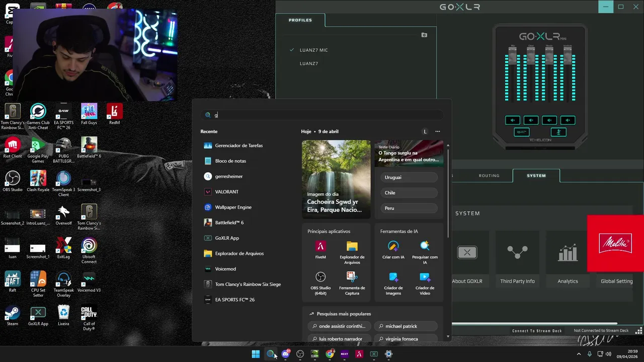
Task: Toggle the Chat channel mute button
Action: click(531, 120)
